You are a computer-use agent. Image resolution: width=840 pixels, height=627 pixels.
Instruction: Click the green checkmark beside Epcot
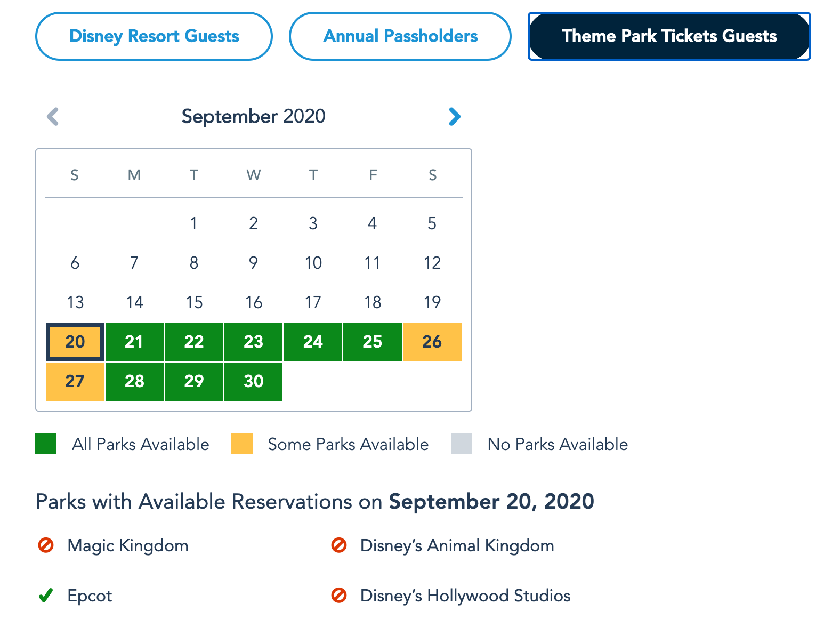tap(46, 595)
